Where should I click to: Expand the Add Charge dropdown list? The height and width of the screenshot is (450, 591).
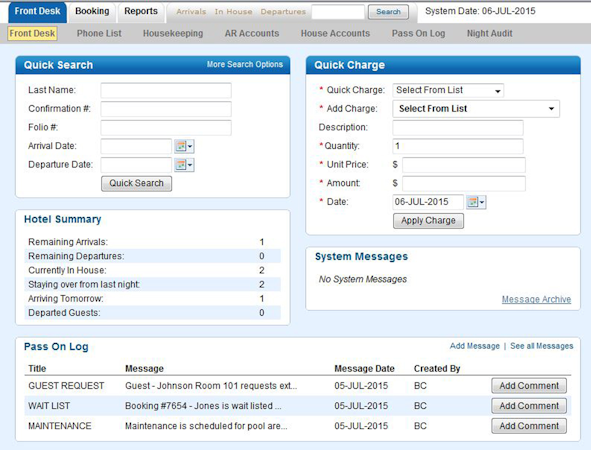pos(476,109)
